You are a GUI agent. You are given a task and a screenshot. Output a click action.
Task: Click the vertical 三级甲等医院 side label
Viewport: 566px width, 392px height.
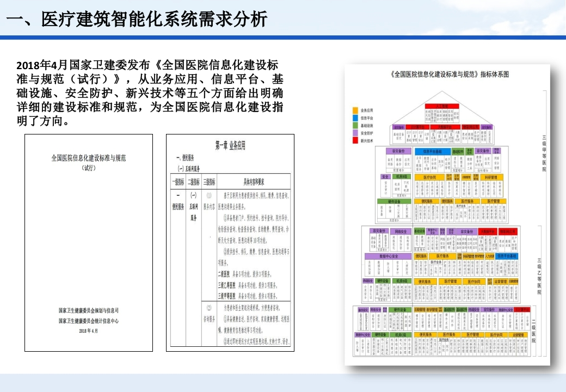(544, 154)
